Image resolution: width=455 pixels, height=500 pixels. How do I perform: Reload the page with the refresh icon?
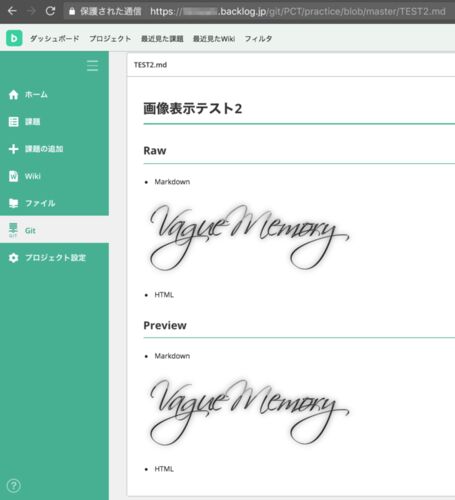coord(50,11)
